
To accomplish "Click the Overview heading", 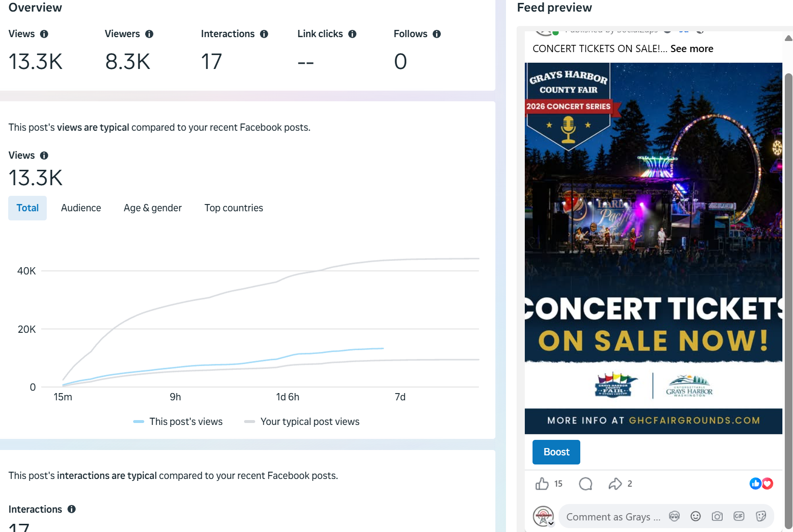I will 35,8.
